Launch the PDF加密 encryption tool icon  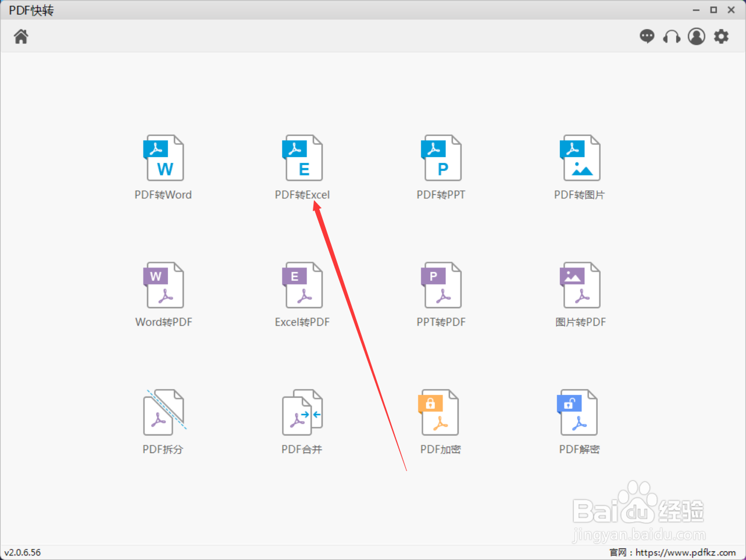pyautogui.click(x=438, y=412)
